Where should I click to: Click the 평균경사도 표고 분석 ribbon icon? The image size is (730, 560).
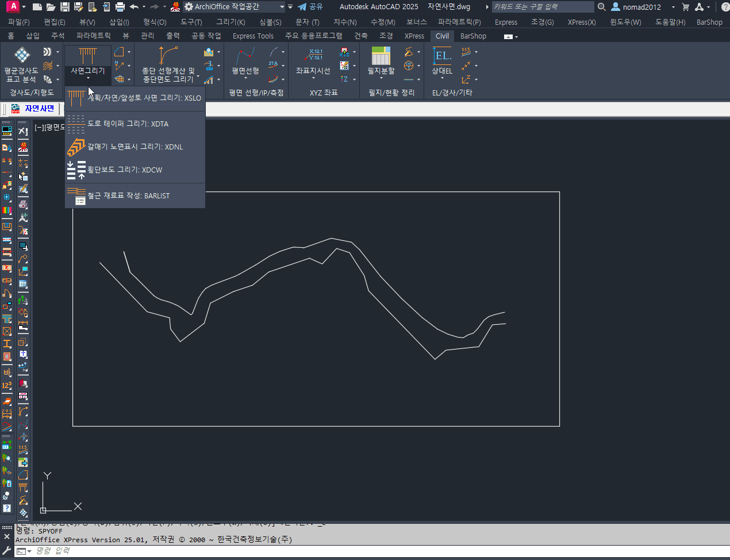pos(22,56)
